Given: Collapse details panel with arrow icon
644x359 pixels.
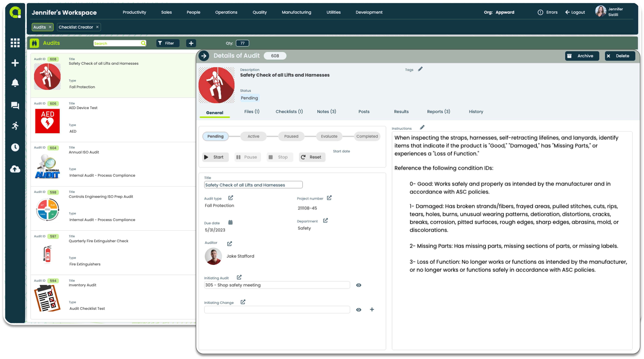Looking at the screenshot, I should click(204, 56).
